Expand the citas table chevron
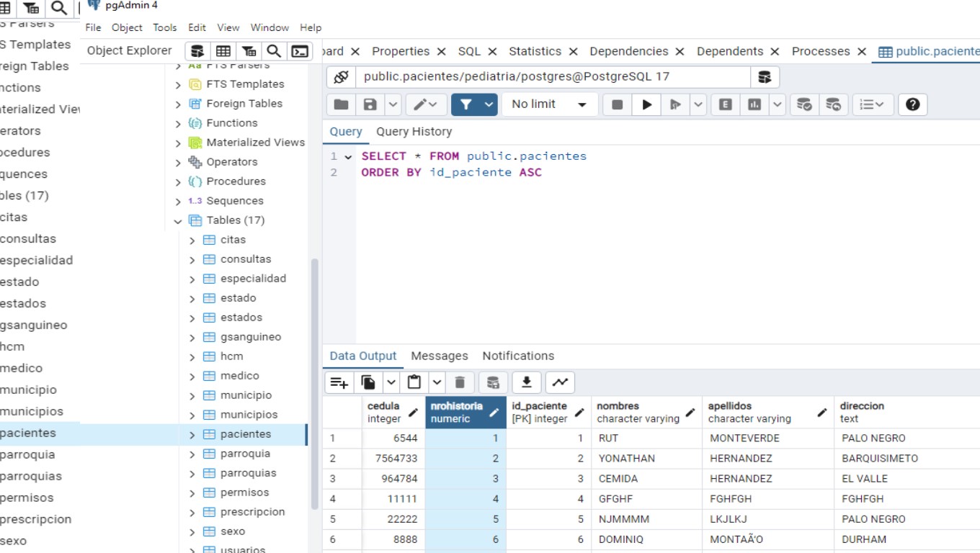Viewport: 980px width, 553px height. coord(192,240)
